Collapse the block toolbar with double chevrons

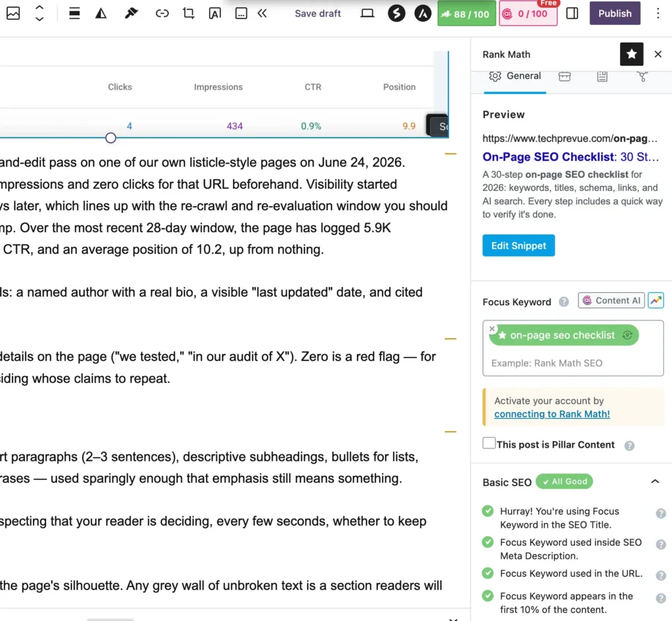(262, 13)
